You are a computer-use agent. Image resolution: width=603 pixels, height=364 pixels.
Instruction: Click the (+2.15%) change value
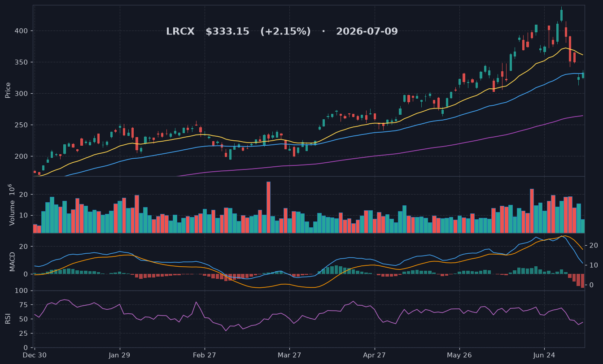click(x=285, y=32)
